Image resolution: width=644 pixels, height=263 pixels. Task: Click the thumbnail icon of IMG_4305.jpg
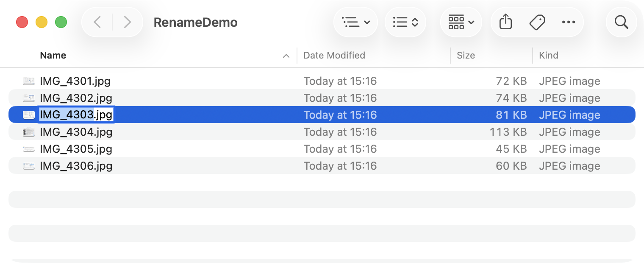tap(29, 149)
